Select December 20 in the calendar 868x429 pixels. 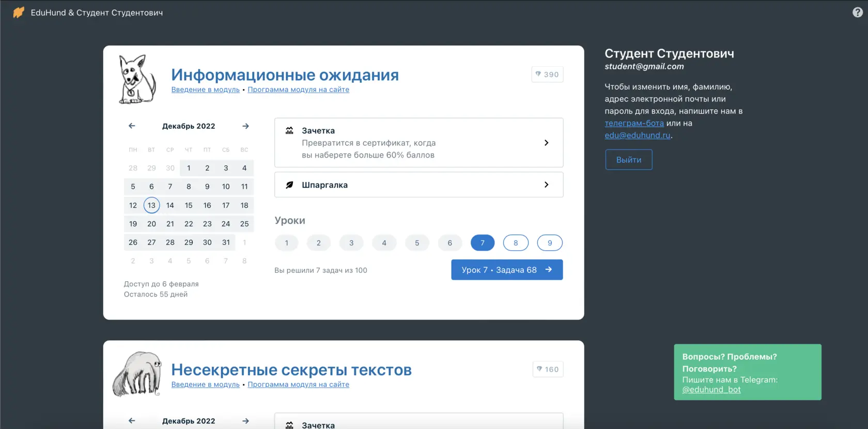(151, 224)
